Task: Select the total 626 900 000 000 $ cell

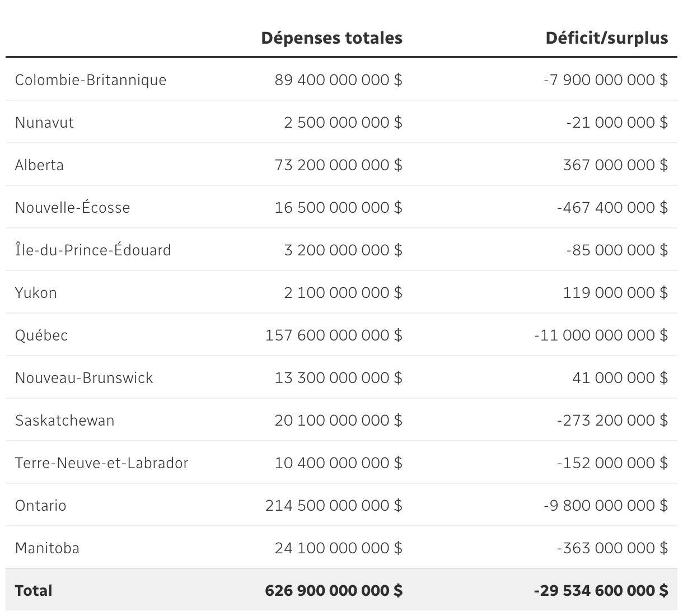Action: (x=334, y=591)
